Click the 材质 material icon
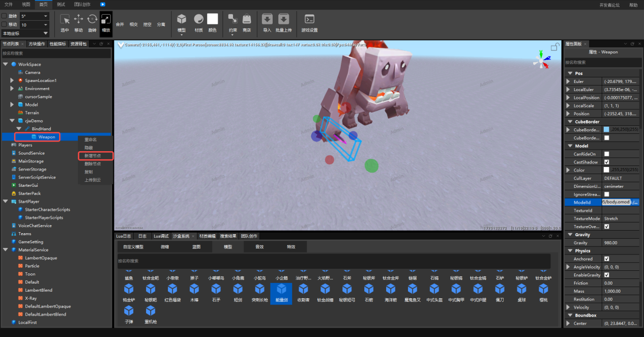 (199, 20)
